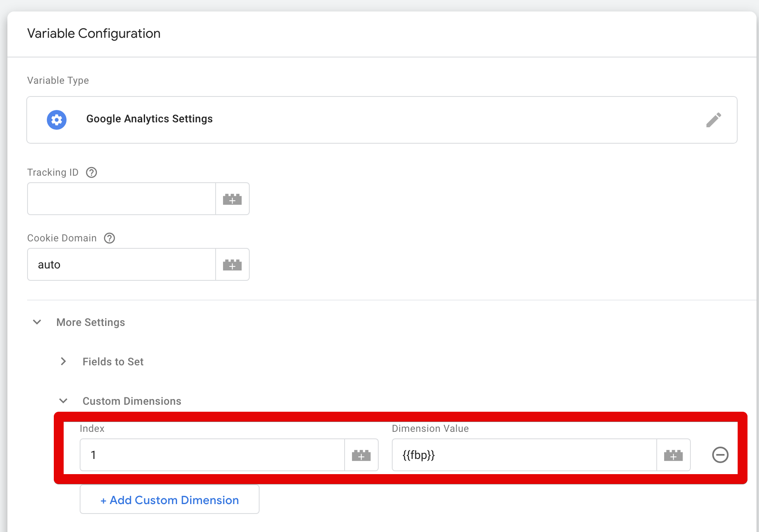The image size is (759, 532).
Task: Click the Fields to Set label
Action: coord(113,362)
